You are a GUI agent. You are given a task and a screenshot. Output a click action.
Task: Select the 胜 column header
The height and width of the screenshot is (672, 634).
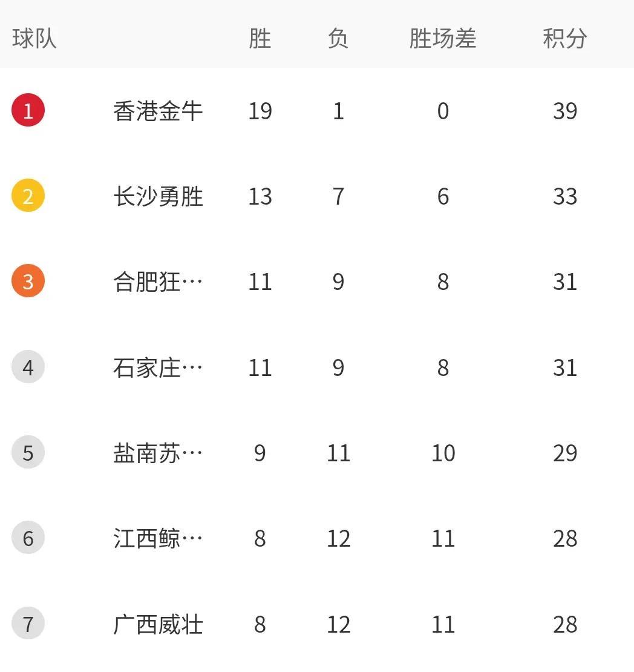click(260, 39)
